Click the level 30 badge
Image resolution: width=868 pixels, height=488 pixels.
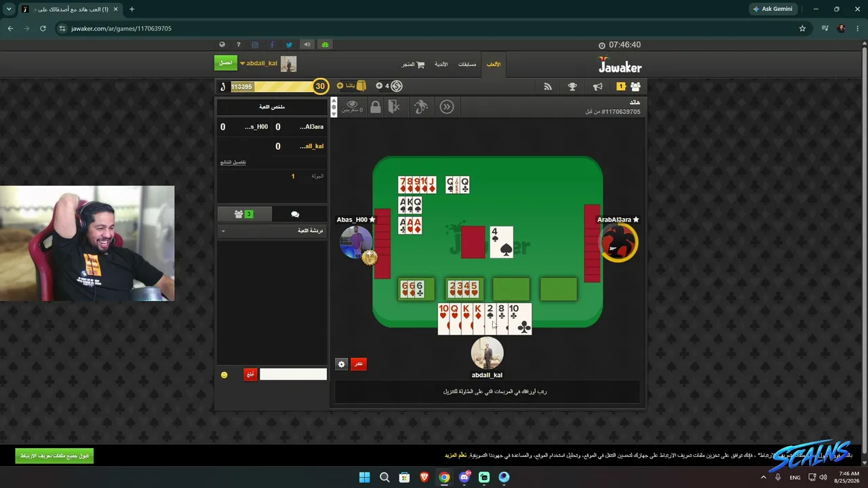[320, 86]
